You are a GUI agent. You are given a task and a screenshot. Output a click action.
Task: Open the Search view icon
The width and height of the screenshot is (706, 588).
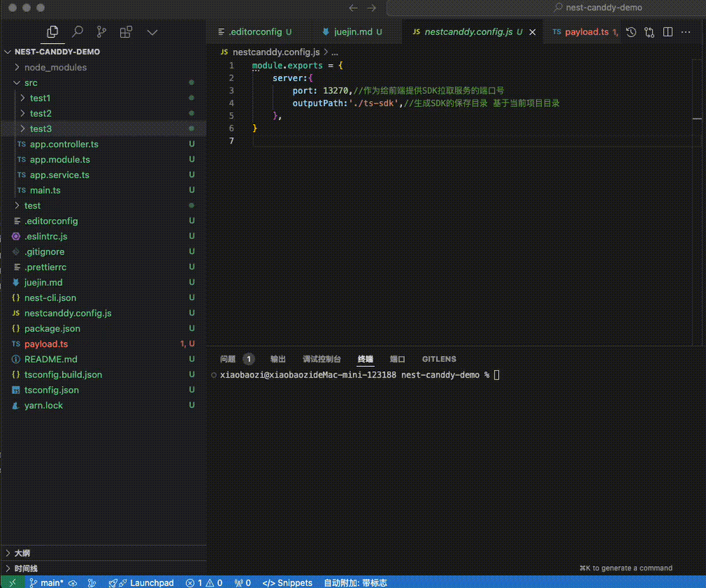[77, 32]
